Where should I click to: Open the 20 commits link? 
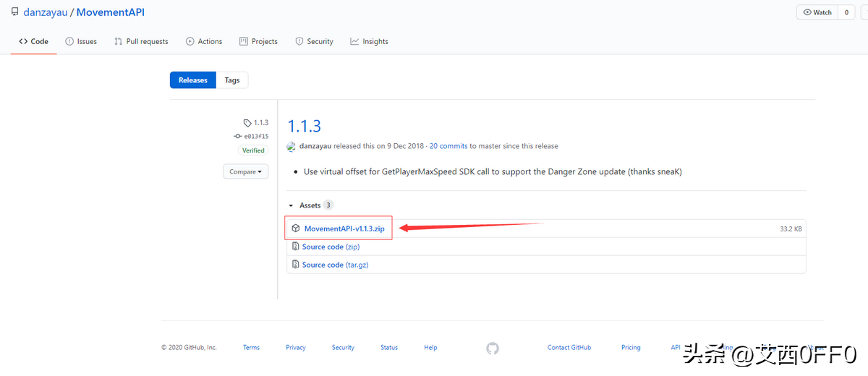[x=448, y=146]
